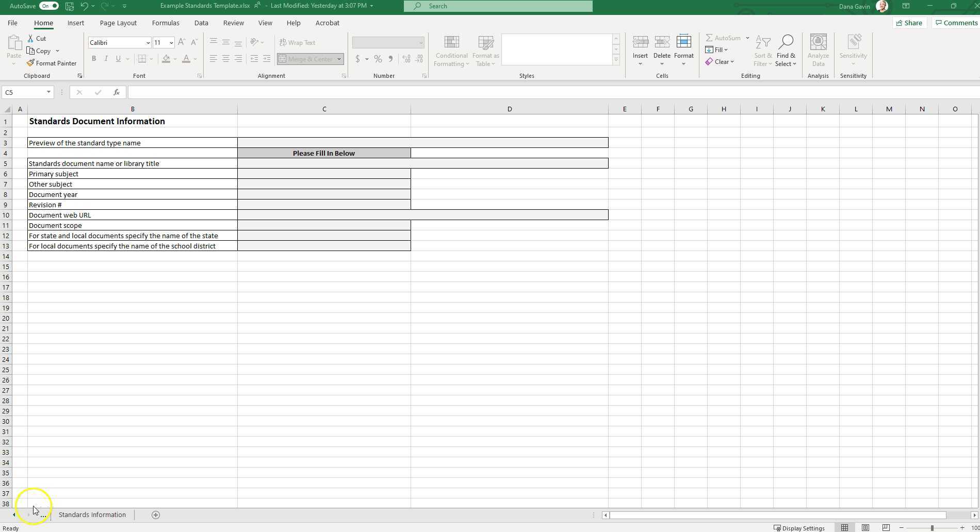Open the font name dropdown
The image size is (980, 532).
(x=148, y=42)
